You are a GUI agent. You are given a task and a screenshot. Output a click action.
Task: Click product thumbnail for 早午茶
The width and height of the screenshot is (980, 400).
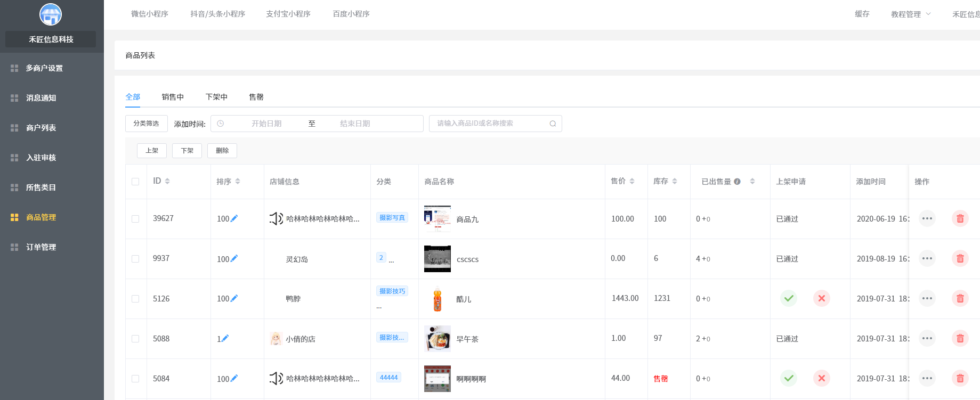438,339
